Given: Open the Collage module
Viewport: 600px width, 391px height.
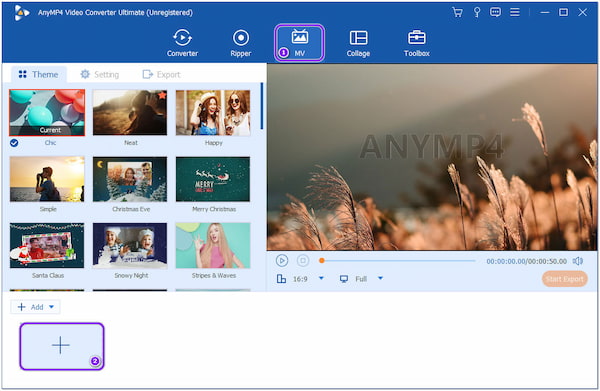Looking at the screenshot, I should [358, 43].
